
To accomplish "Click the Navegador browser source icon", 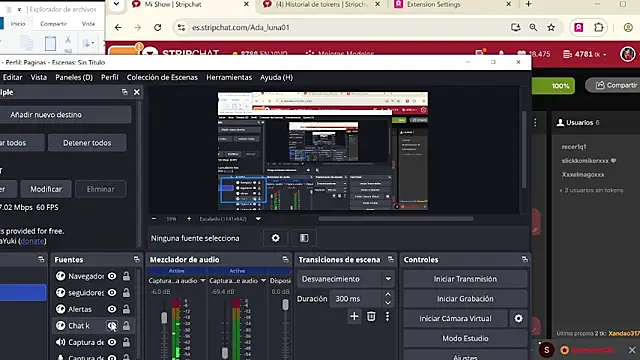I will [60, 276].
